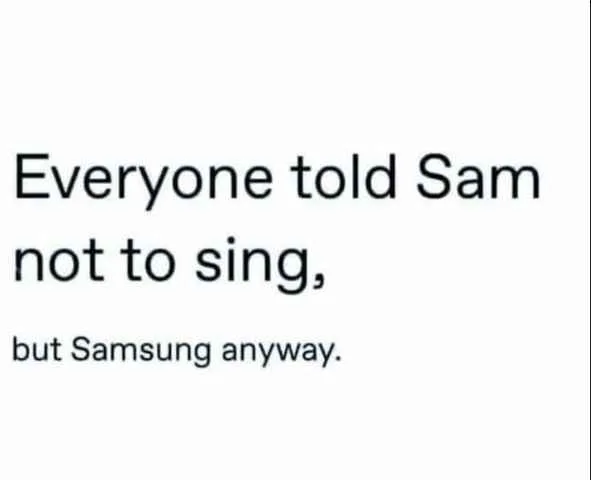Viewport: 591px width, 480px height.
Task: Click the period after "anyway"
Action: coord(338,358)
